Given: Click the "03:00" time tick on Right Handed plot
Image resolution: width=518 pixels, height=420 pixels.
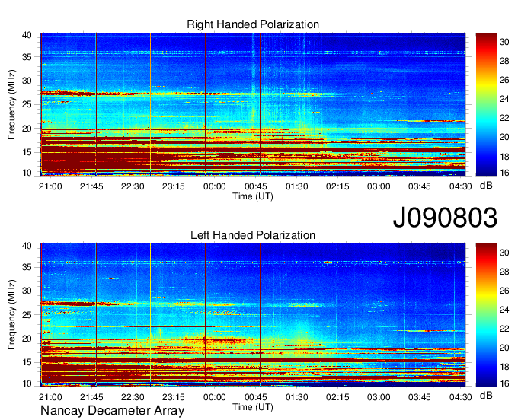Looking at the screenshot, I should click(379, 186).
